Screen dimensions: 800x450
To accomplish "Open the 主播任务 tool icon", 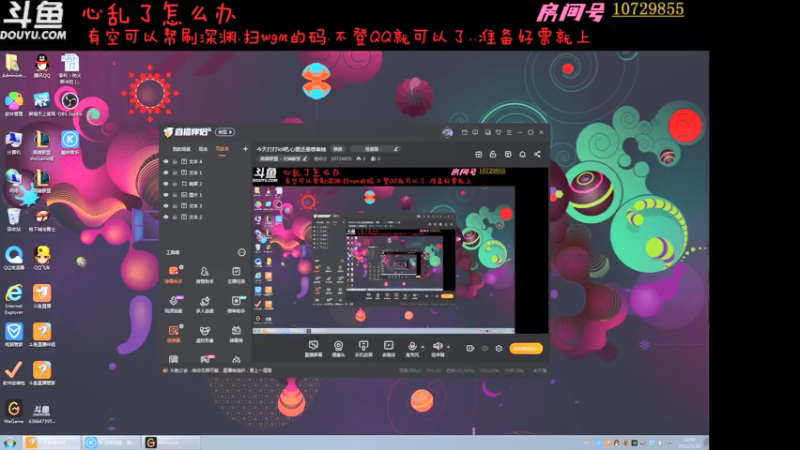I will (x=236, y=274).
